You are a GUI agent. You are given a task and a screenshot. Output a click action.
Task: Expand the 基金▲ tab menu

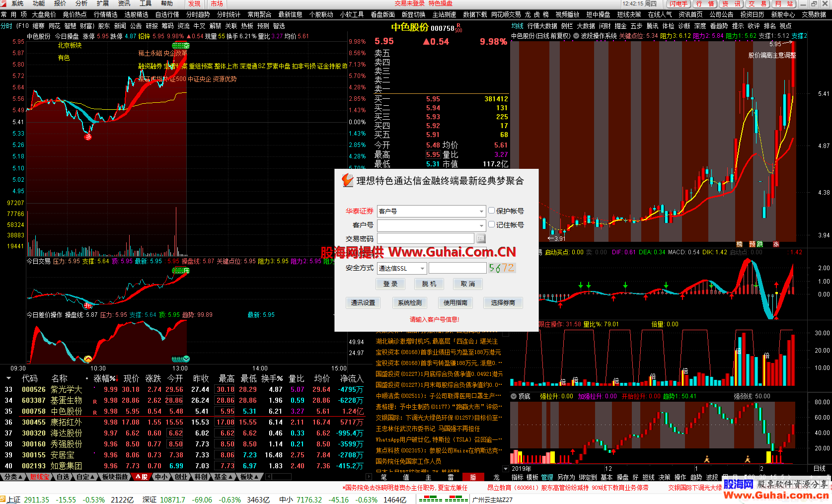click(x=223, y=477)
